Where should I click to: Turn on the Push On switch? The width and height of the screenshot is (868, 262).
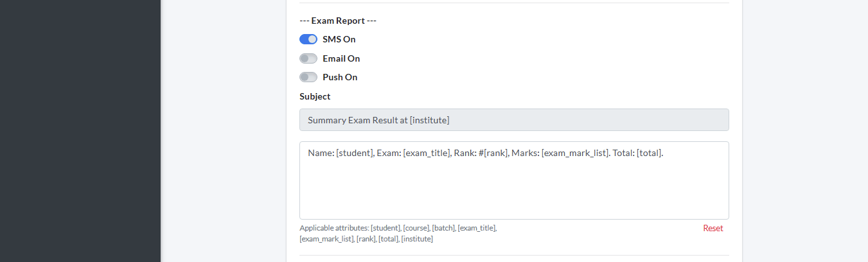click(x=308, y=77)
